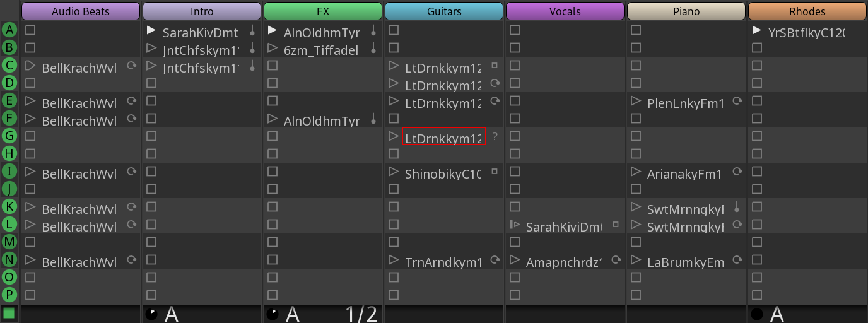Select the Vocals track header
Image resolution: width=868 pixels, height=323 pixels.
565,11
